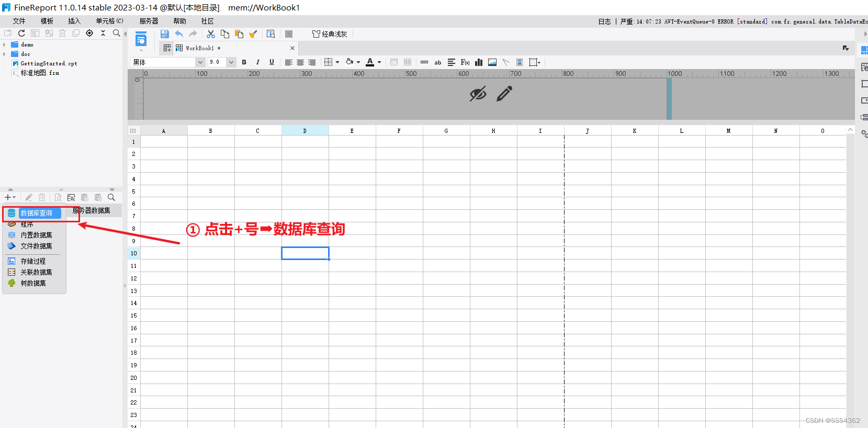Screen dimensions: 868x428
Task: Select column D header
Action: (305, 131)
